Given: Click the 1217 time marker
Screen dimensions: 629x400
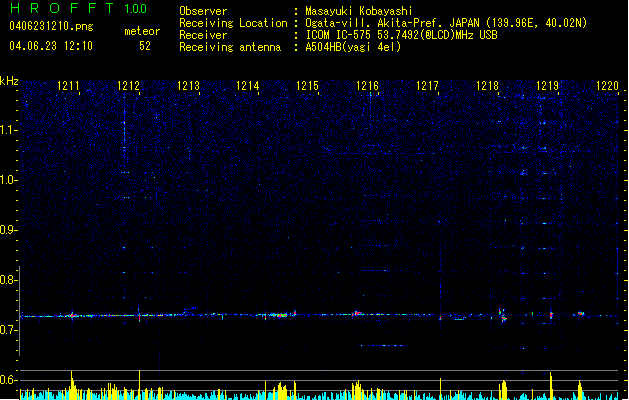Looking at the screenshot, I should tap(427, 86).
